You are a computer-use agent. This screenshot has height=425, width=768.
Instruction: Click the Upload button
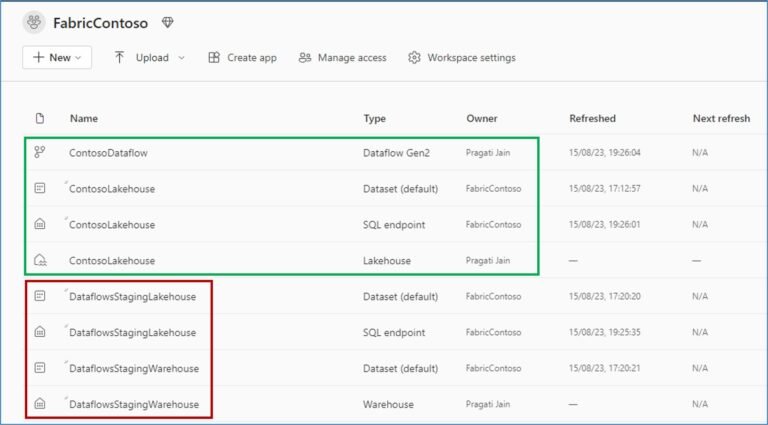point(143,58)
